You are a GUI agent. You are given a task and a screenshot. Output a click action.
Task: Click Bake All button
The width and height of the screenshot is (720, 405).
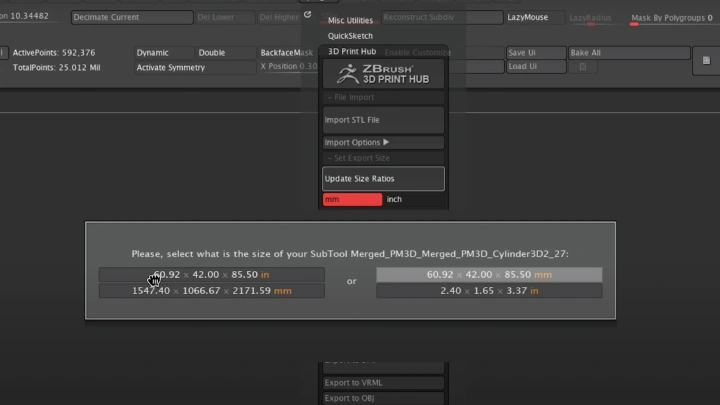(629, 53)
